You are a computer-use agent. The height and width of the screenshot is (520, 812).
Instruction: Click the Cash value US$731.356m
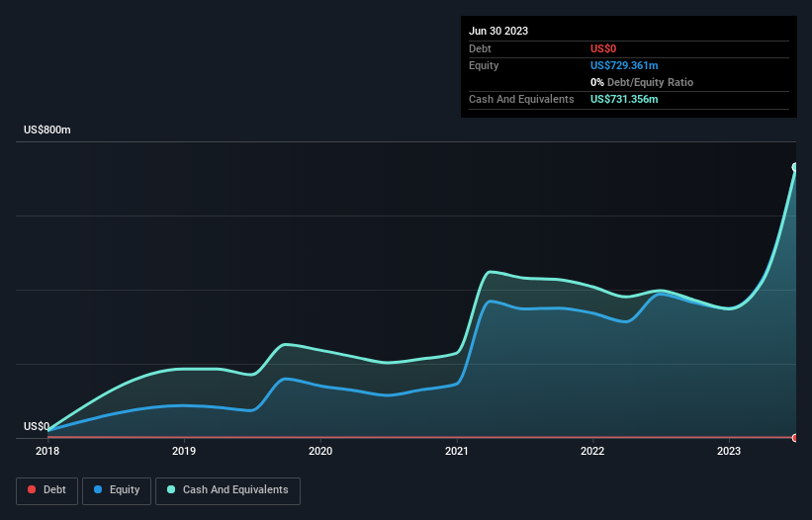(624, 99)
